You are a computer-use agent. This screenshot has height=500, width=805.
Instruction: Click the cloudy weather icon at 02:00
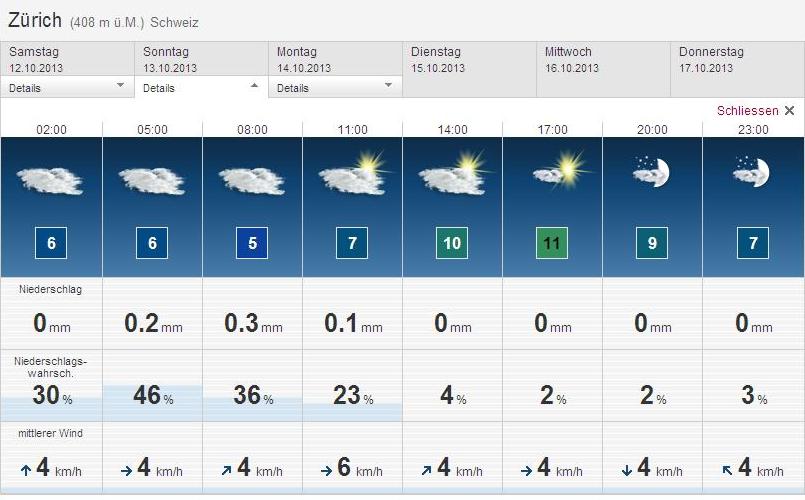tap(51, 180)
